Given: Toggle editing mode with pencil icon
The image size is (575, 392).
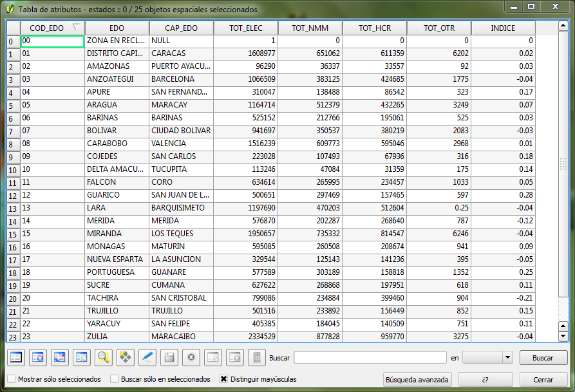Looking at the screenshot, I should click(147, 357).
